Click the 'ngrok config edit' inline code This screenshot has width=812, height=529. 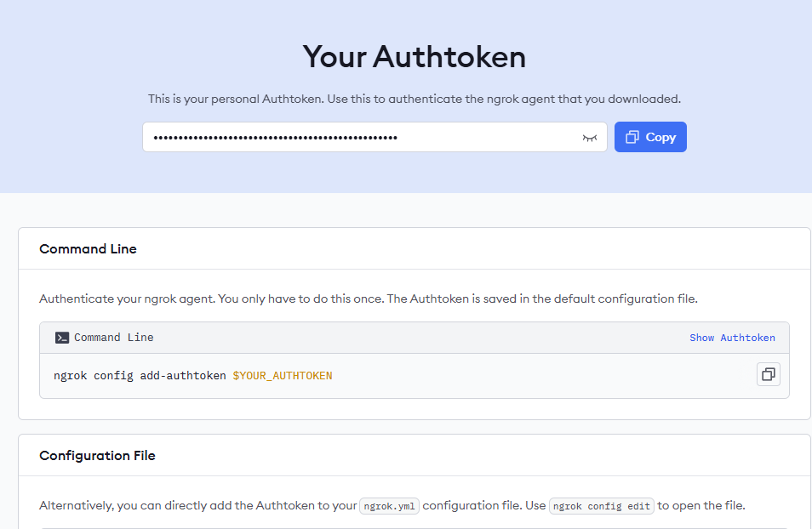pyautogui.click(x=602, y=506)
